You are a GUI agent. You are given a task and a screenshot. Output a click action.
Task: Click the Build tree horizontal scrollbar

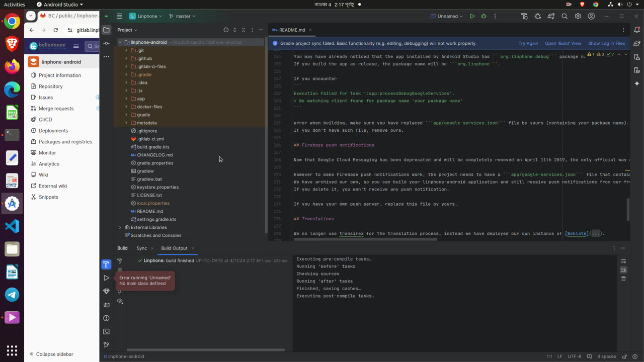tap(206, 349)
